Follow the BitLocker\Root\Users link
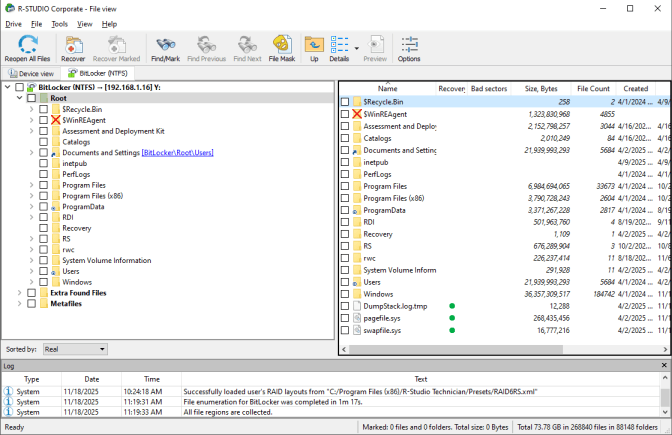672x435 pixels. [177, 153]
